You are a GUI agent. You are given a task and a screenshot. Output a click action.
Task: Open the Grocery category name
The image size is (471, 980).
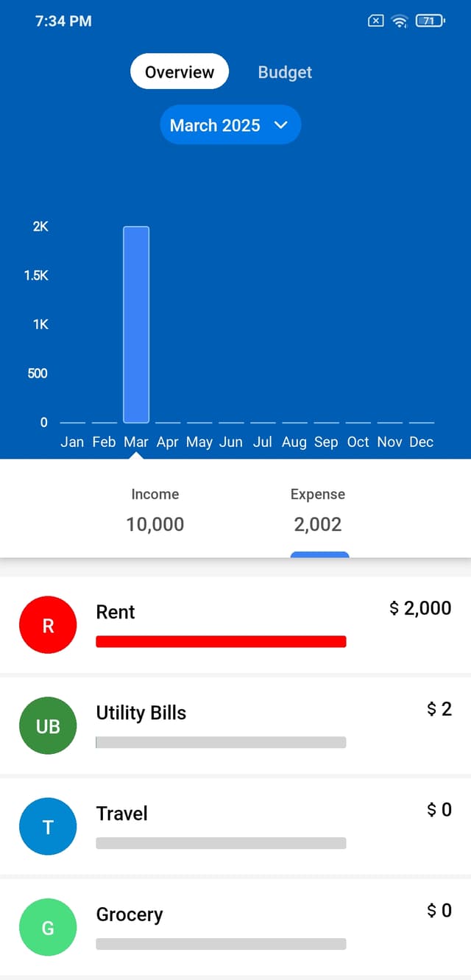coord(130,914)
